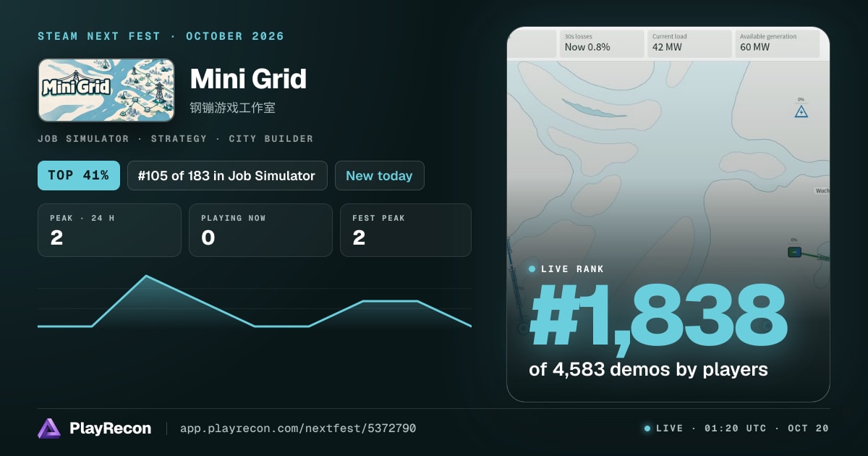Click the STEAM NEXT FEST · OCTOBER 2026 header
Viewport: 868px width, 456px height.
pos(161,36)
